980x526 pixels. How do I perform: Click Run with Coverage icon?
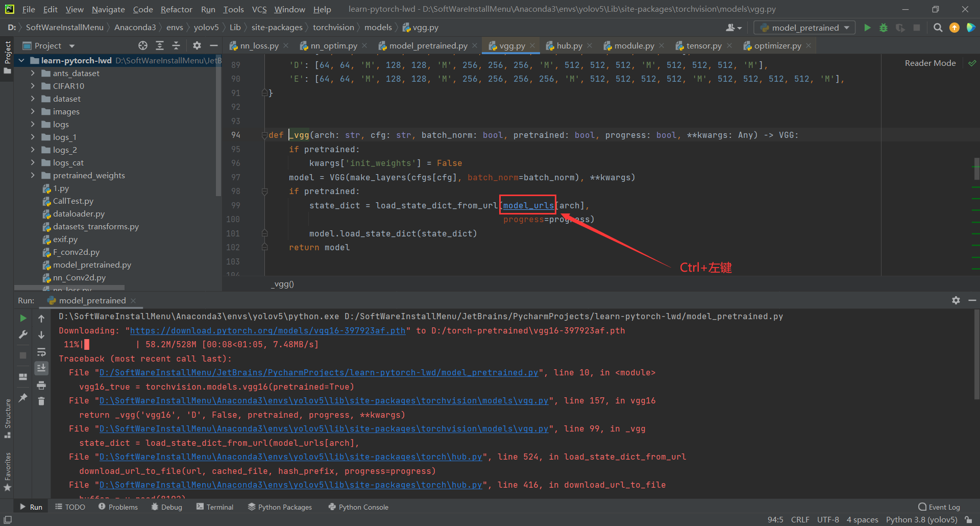pos(900,28)
